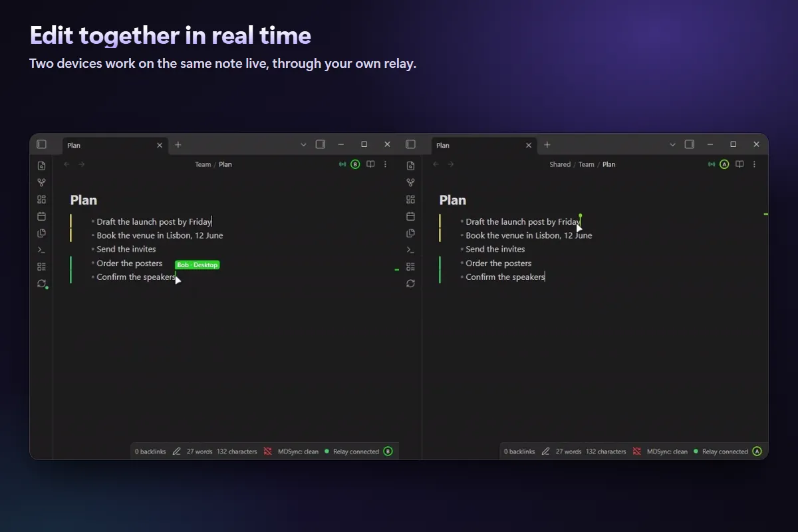Open quick switcher icon in right window ribbon

coord(410,166)
